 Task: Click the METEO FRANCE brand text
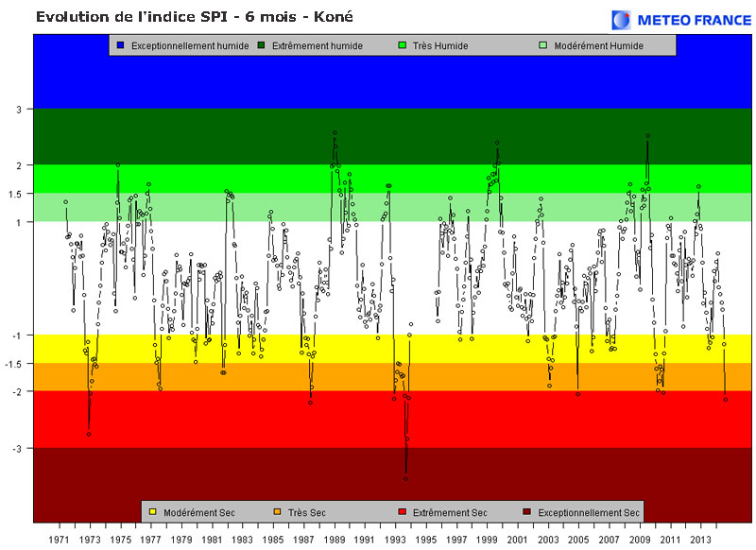click(695, 20)
